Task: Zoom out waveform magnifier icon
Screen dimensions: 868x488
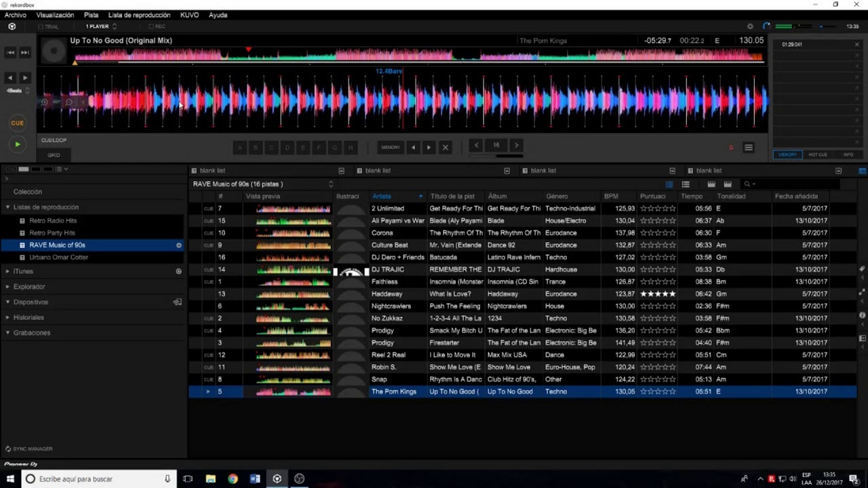Action: (68, 102)
